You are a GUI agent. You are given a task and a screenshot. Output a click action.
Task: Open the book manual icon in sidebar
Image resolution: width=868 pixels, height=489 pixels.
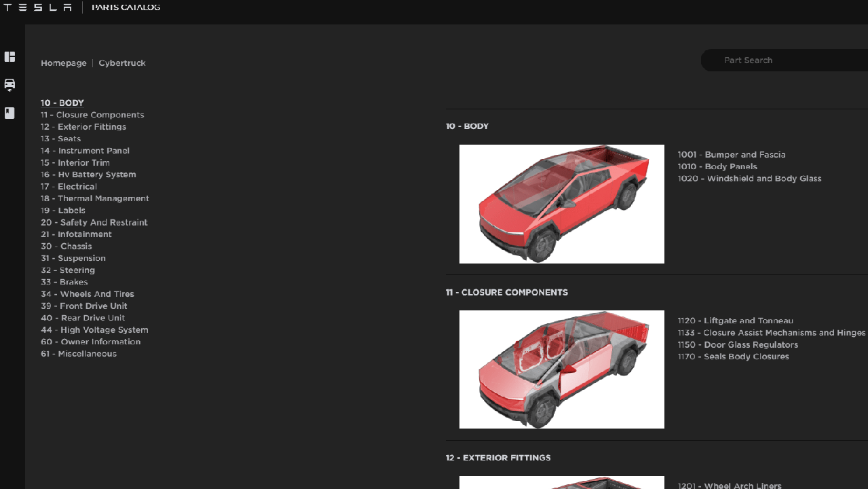pyautogui.click(x=10, y=113)
